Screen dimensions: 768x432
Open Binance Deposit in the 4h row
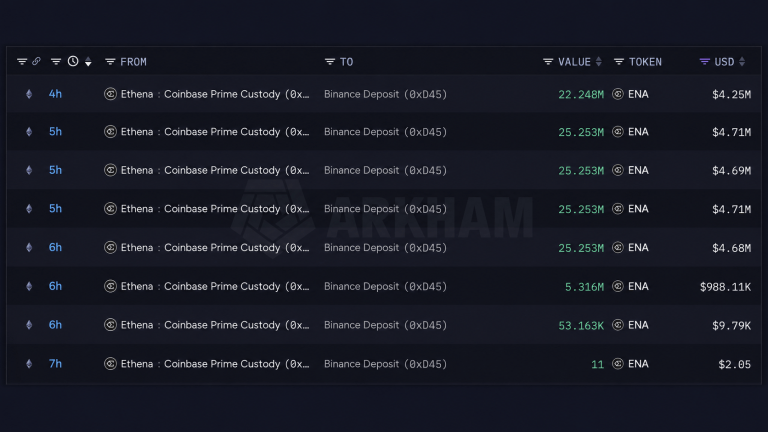385,94
